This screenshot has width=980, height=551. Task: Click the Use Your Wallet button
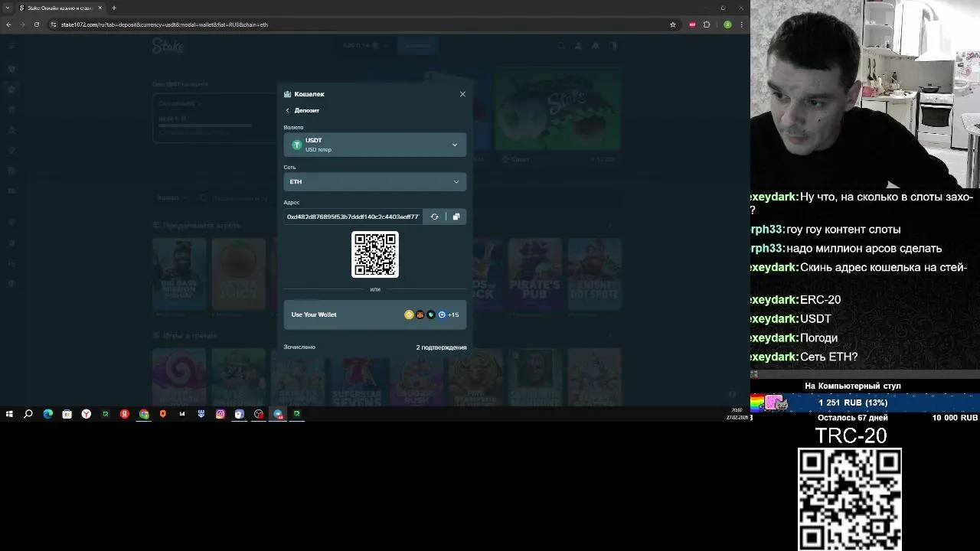point(375,315)
